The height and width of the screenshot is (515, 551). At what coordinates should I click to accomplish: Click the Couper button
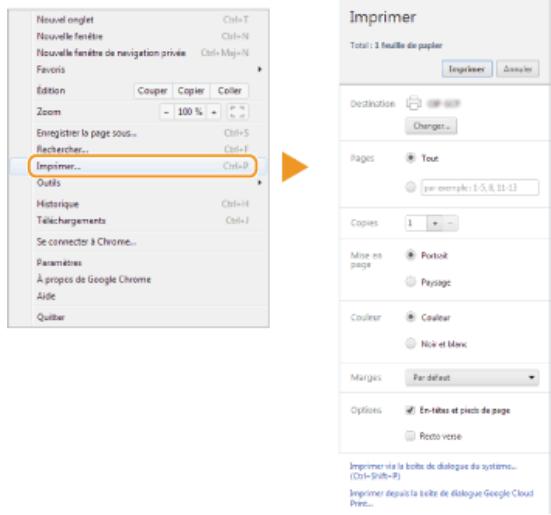point(153,91)
